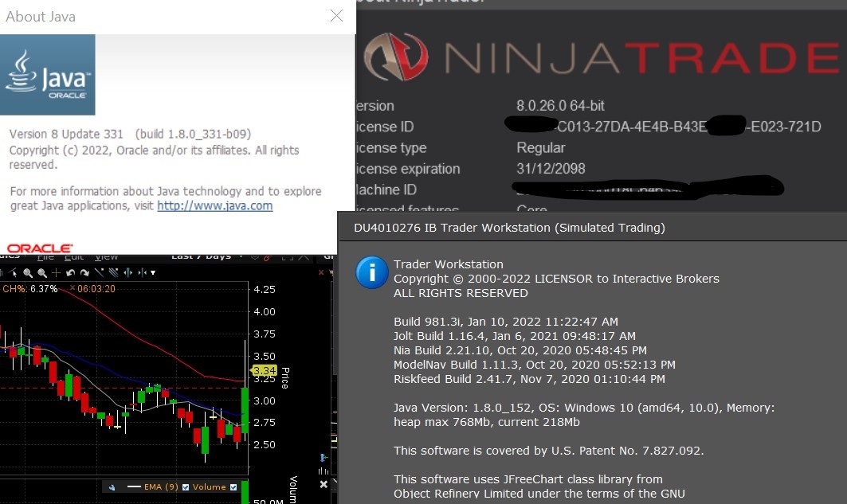The width and height of the screenshot is (847, 504).
Task: Click 'Jolt Build 1.16.4' line in Trader Workstation
Action: (x=514, y=336)
